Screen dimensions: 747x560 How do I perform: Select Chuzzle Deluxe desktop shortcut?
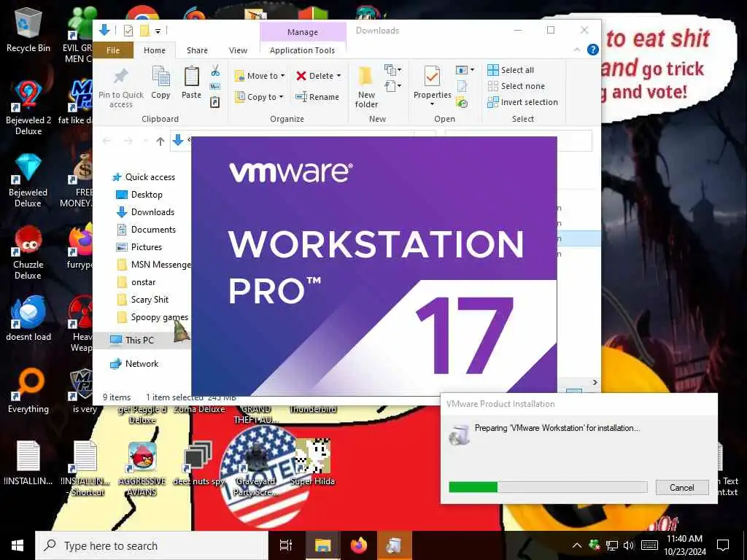point(28,253)
